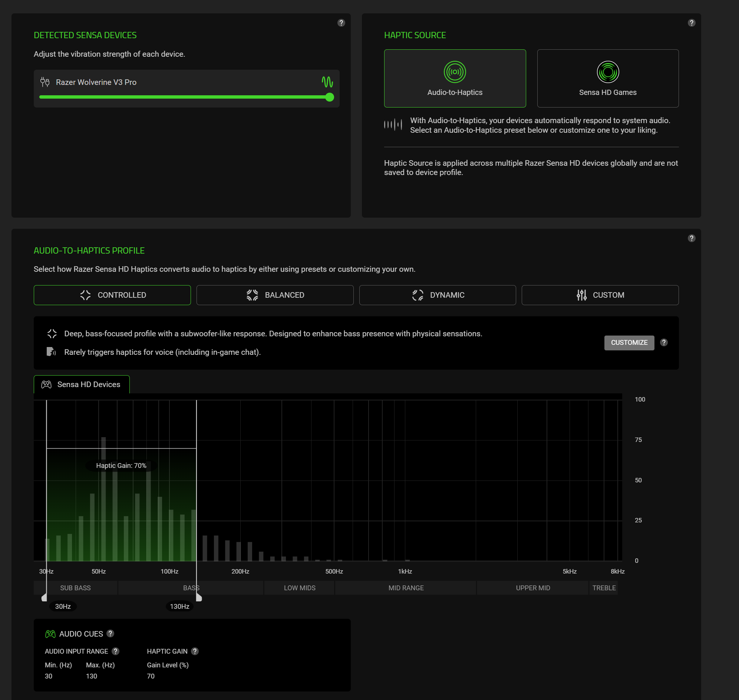Open help for Detected Sensa Devices panel
The image size is (739, 700).
tap(341, 23)
